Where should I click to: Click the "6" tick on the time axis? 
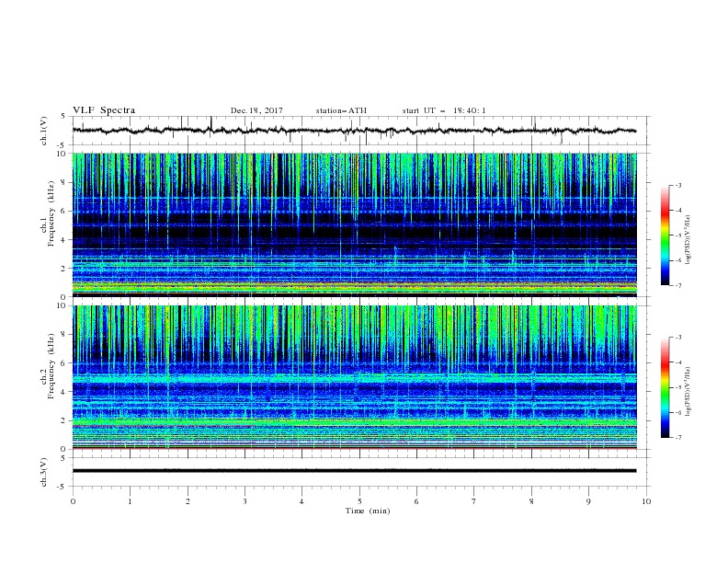pyautogui.click(x=416, y=501)
